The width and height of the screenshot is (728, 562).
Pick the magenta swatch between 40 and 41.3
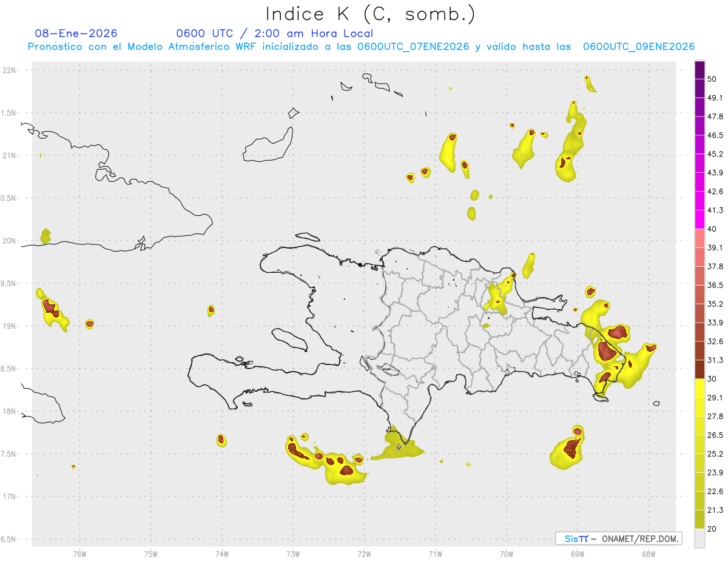699,220
